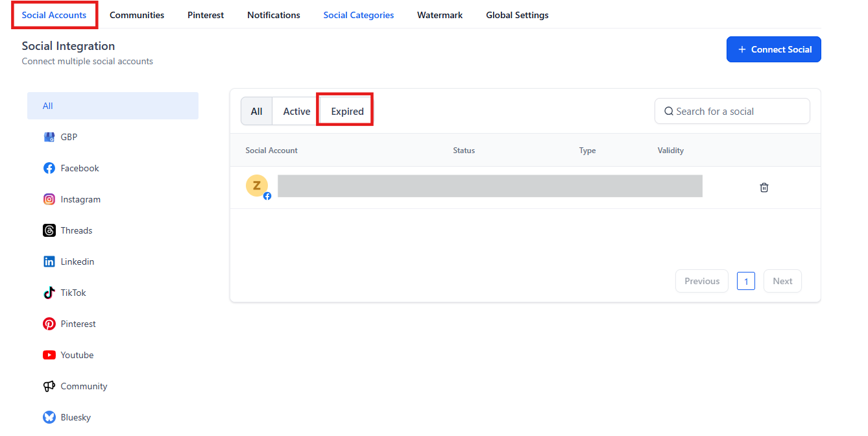Delete the account using trash icon

coord(764,188)
